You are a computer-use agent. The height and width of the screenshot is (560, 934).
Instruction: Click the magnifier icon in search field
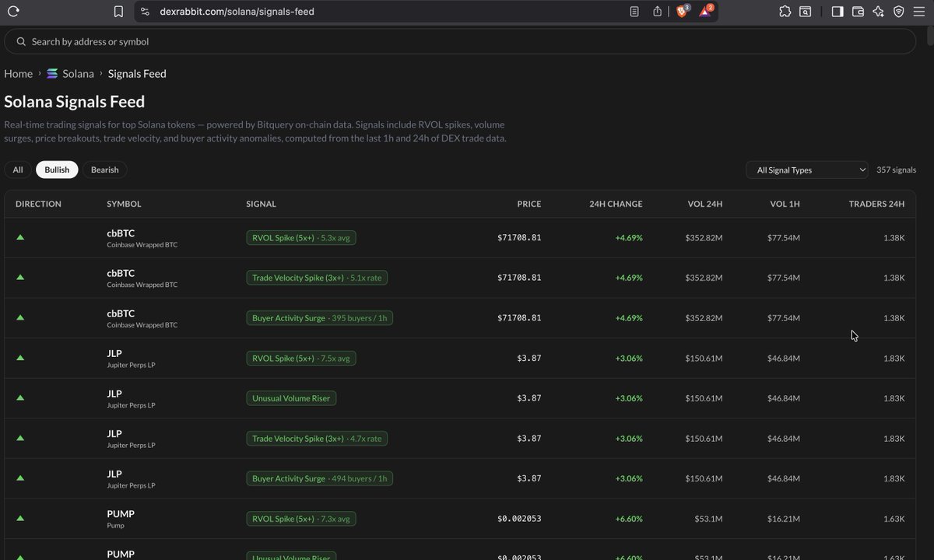tap(21, 41)
